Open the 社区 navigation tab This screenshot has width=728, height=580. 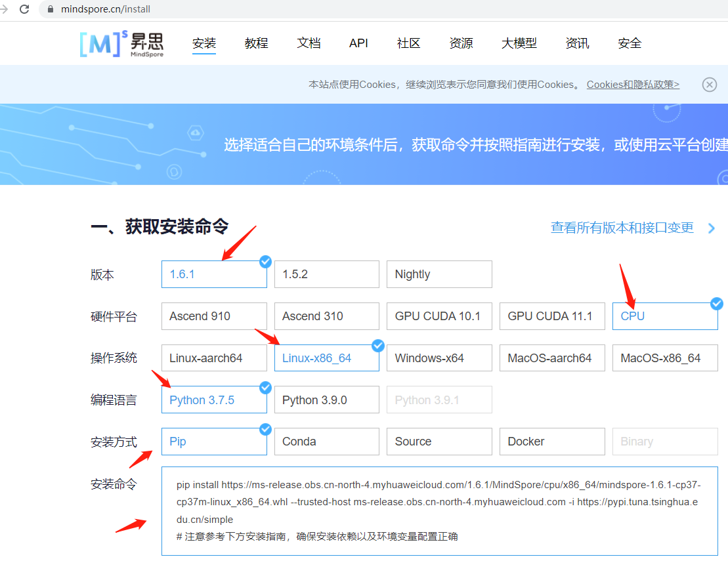[408, 43]
